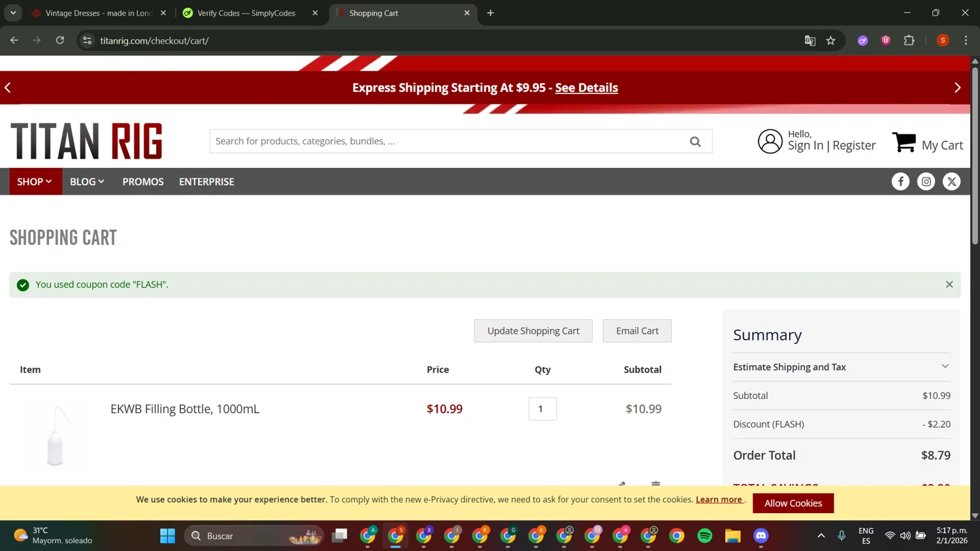Click the Sign In link
Screen dimensions: 980x551
pos(806,146)
